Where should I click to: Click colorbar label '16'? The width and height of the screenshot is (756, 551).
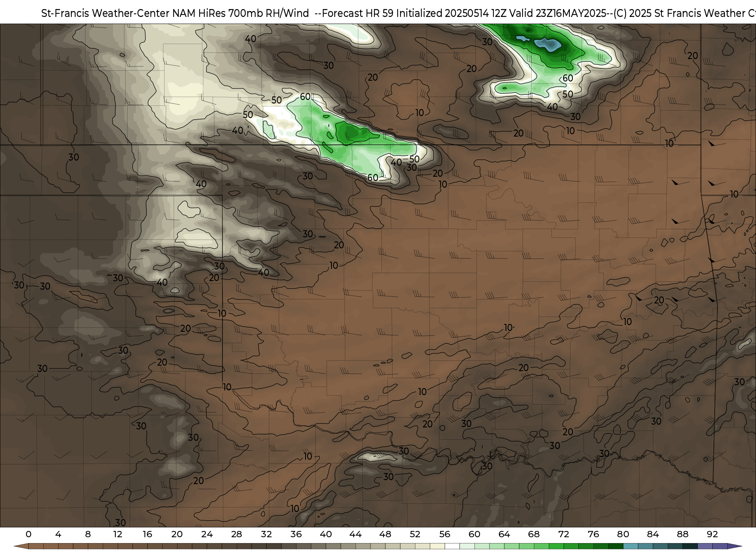147,534
